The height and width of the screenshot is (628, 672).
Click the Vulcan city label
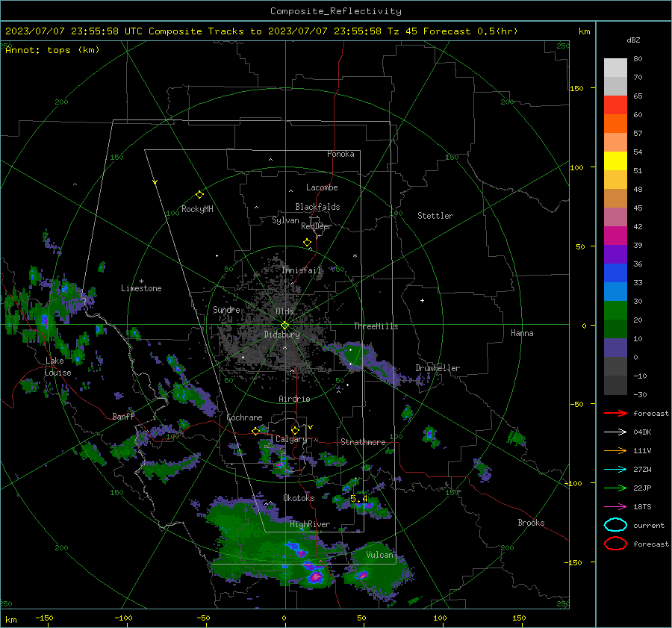tap(379, 555)
